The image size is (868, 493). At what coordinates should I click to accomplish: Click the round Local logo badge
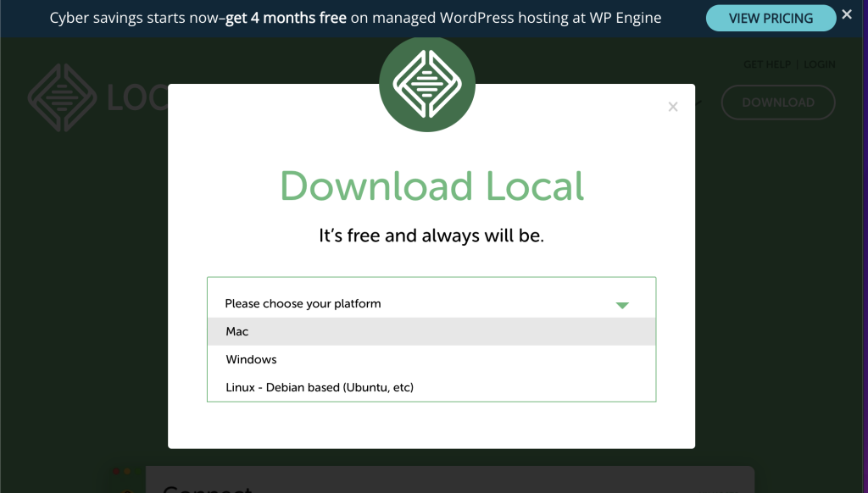point(427,84)
